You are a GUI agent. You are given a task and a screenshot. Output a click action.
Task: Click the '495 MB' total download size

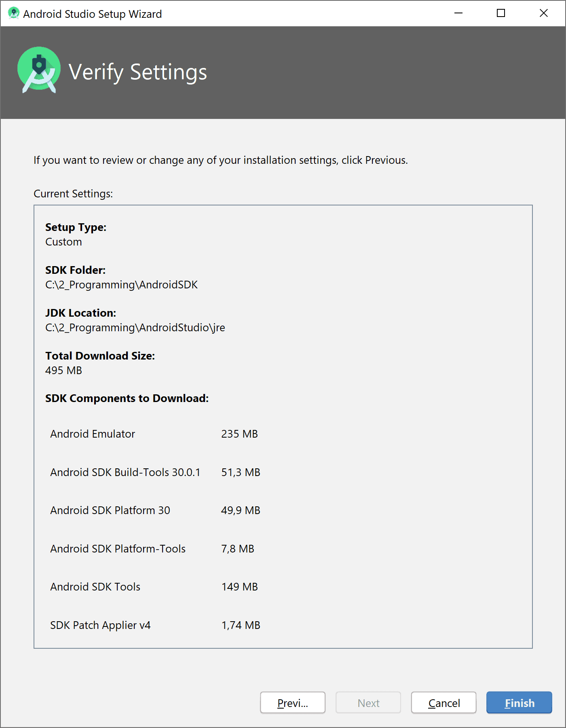63,370
